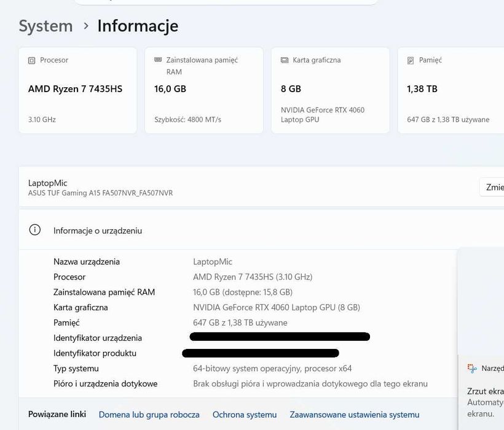Screen dimensions: 504x430
Task: Click 'NVIDIA GeForce RTX 4060 Laptop GPU (8 GB)' value
Action: coord(277,307)
